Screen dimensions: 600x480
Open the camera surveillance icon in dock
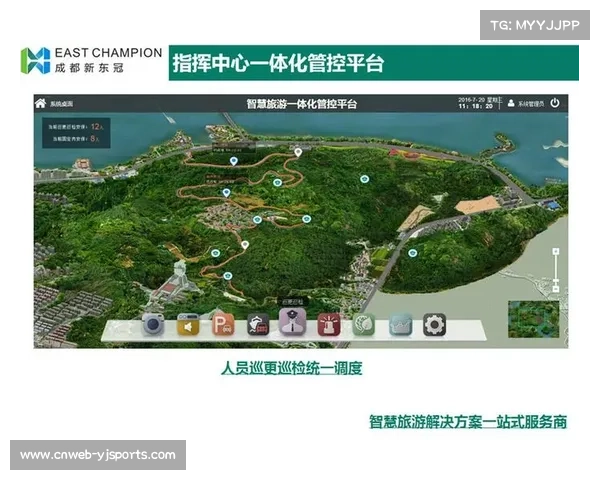point(153,325)
